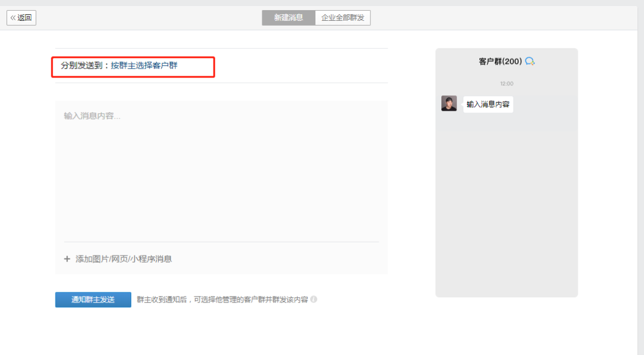Image resolution: width=644 pixels, height=355 pixels.
Task: Click the plus icon to add attachment
Action: (x=67, y=259)
